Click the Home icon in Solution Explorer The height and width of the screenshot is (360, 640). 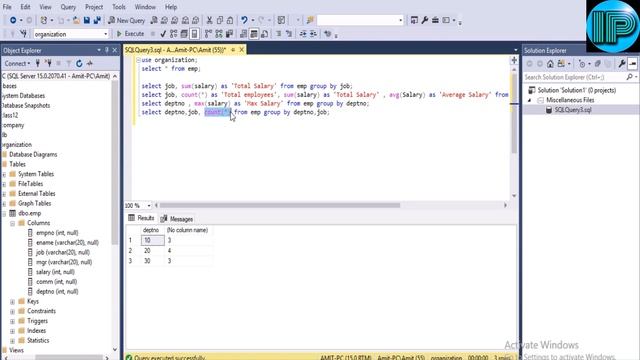pyautogui.click(x=550, y=64)
